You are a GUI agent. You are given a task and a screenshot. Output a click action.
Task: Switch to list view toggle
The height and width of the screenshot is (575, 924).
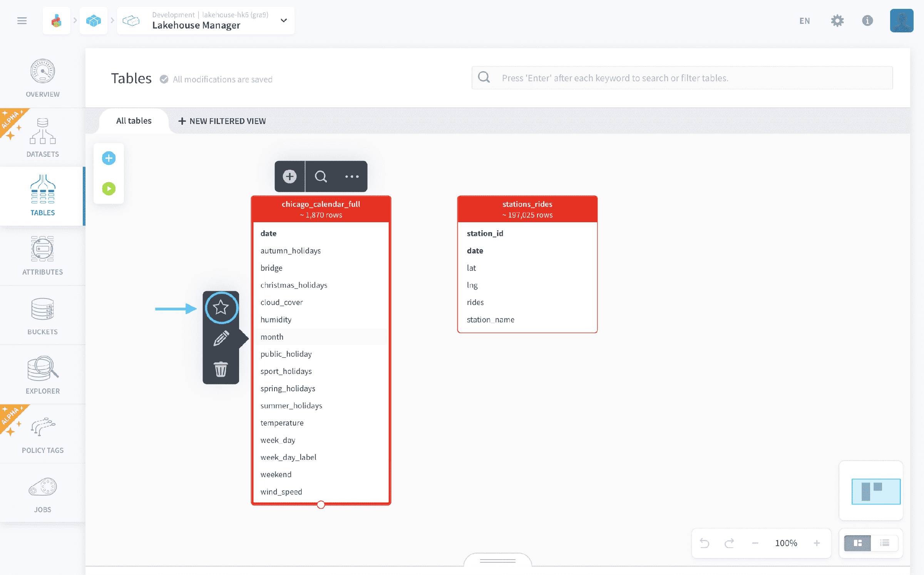[x=885, y=543]
